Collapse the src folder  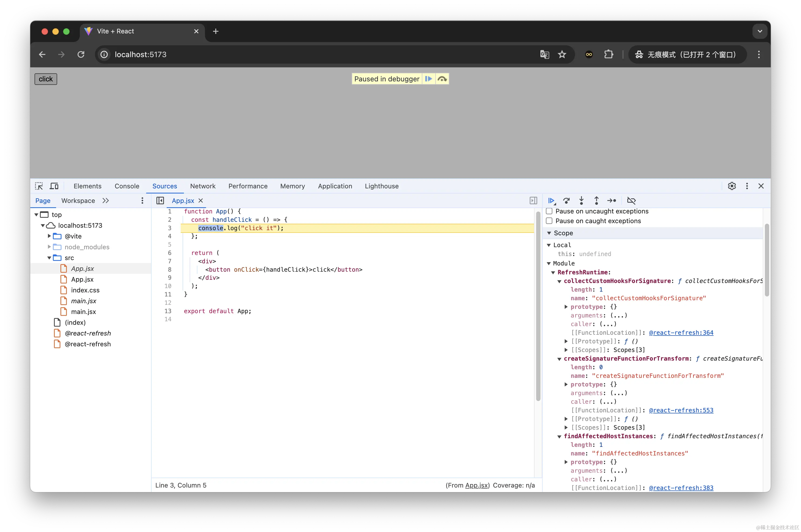click(49, 258)
